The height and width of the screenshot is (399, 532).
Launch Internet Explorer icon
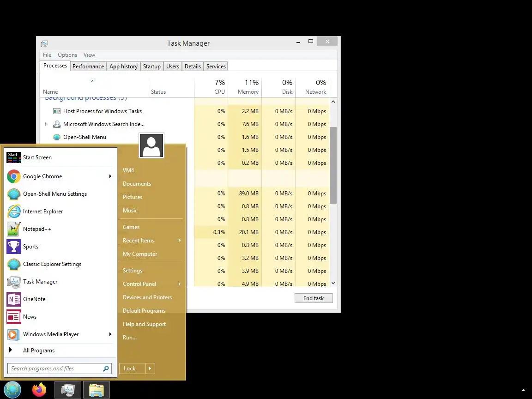(14, 212)
